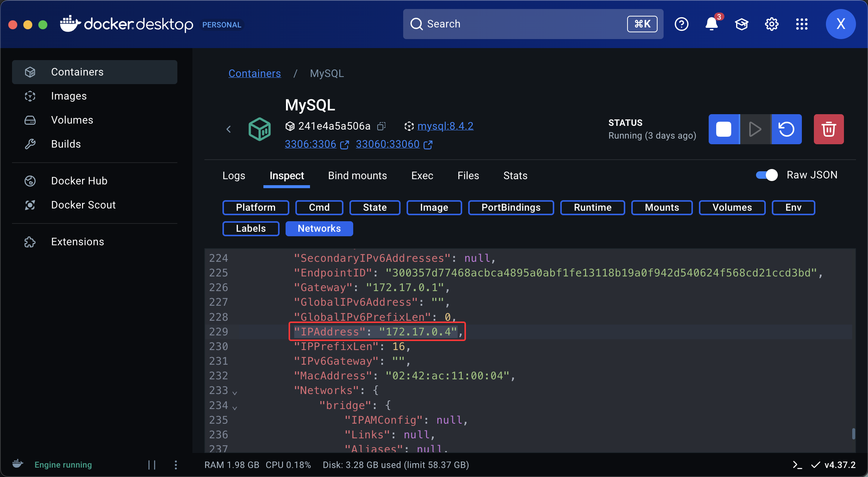
Task: Stop the running MySQL container
Action: (724, 129)
